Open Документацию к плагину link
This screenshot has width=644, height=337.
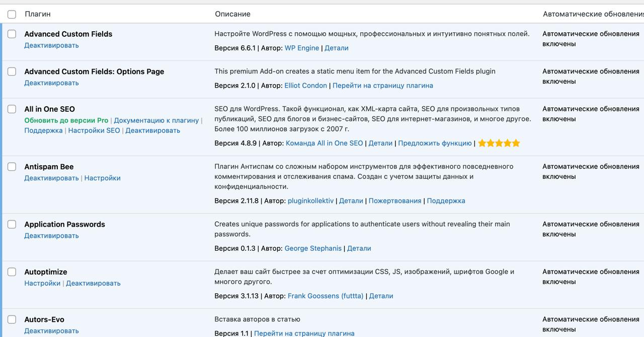pos(156,120)
